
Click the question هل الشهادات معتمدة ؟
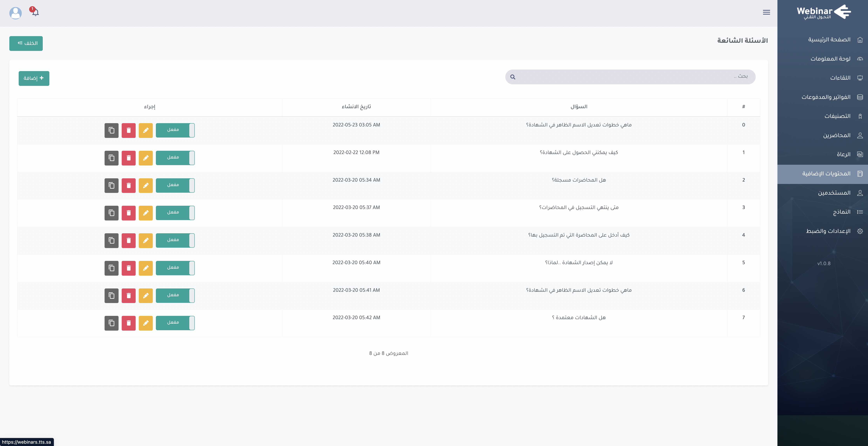tap(579, 318)
